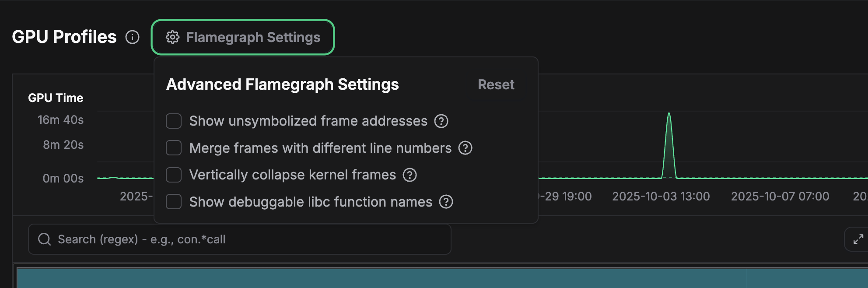Image resolution: width=868 pixels, height=288 pixels.
Task: Click the 2025-10-03 13:00 axis label
Action: (661, 197)
